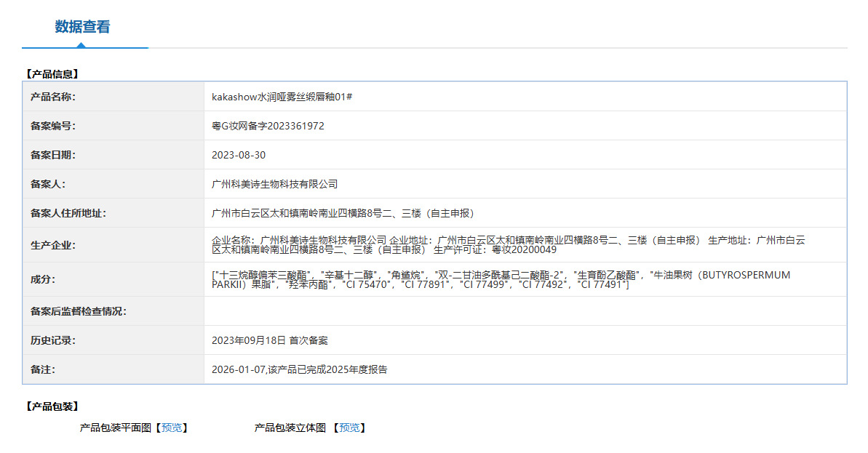Select the ingredients list starting with 十三烷醇偏苯三酸酯
This screenshot has width=868, height=453.
[x=501, y=279]
